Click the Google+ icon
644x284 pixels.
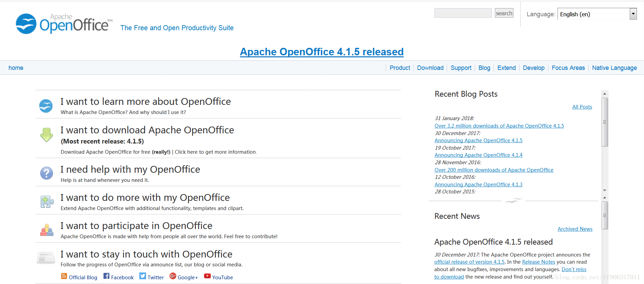coord(173,276)
